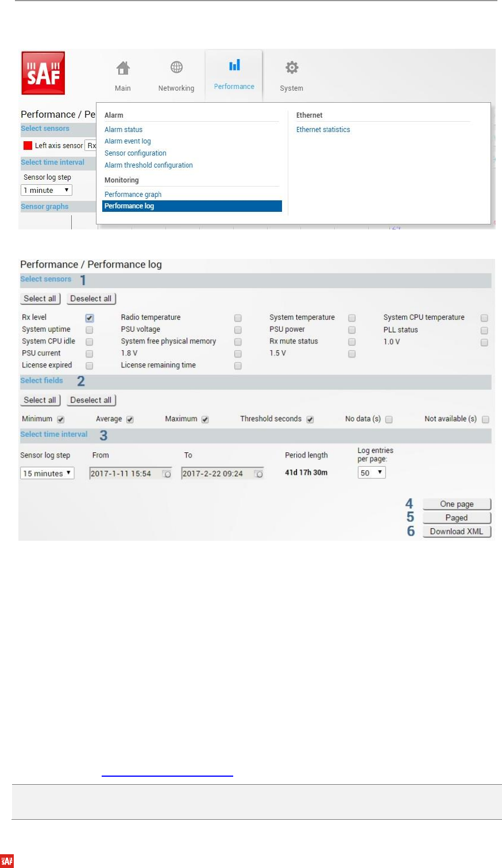Click Deselect all under Select fields

(x=91, y=400)
